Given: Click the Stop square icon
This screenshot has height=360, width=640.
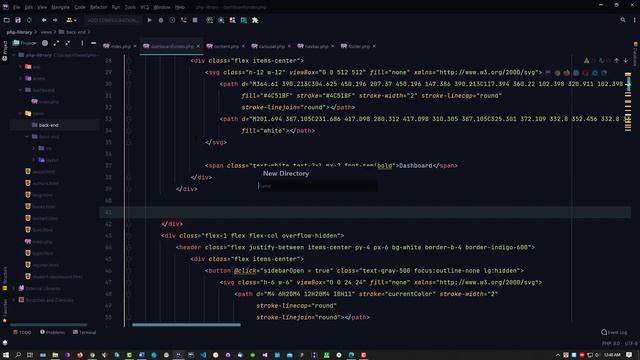Looking at the screenshot, I should (x=195, y=20).
